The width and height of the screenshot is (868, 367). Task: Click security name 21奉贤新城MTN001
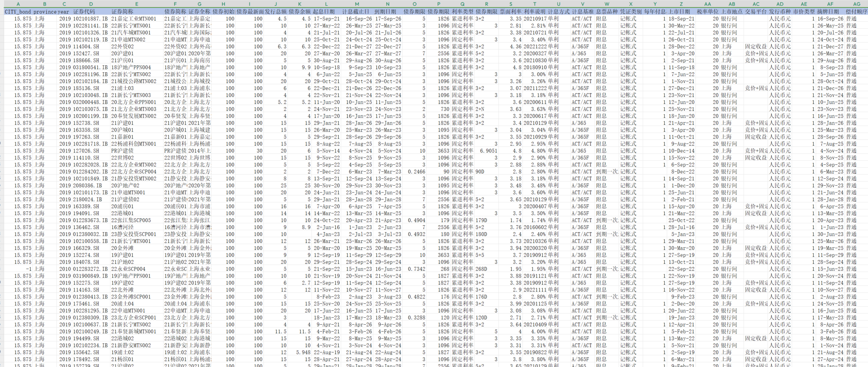137,332
